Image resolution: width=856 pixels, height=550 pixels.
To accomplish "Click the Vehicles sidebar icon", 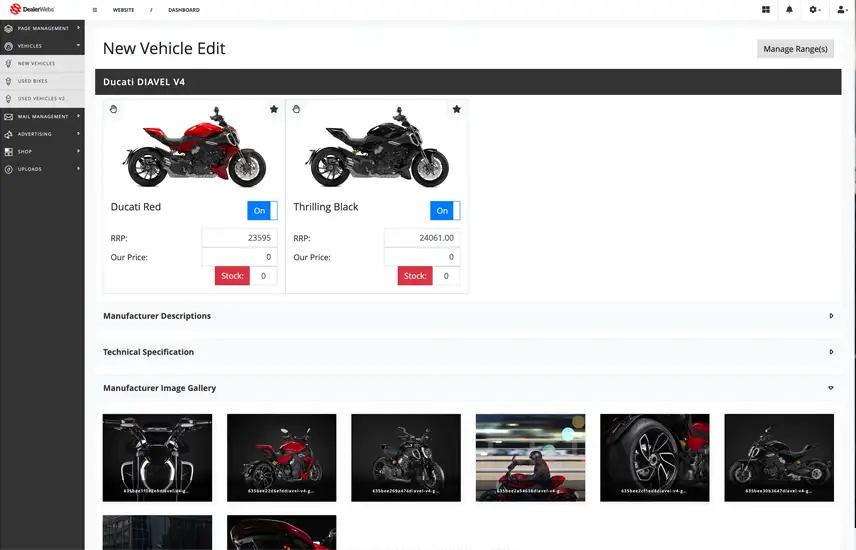I will coord(8,46).
